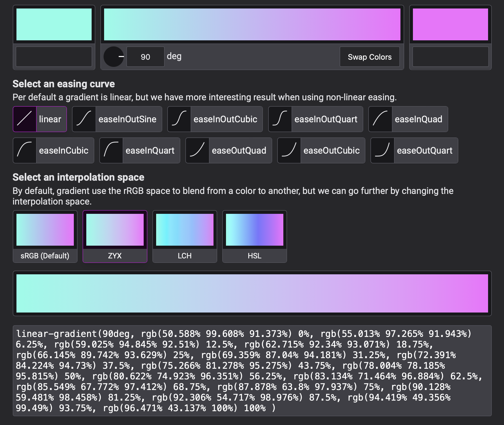Screen dimensions: 504x425
Task: Switch interpolation to sRGB (Default)
Action: tap(45, 236)
